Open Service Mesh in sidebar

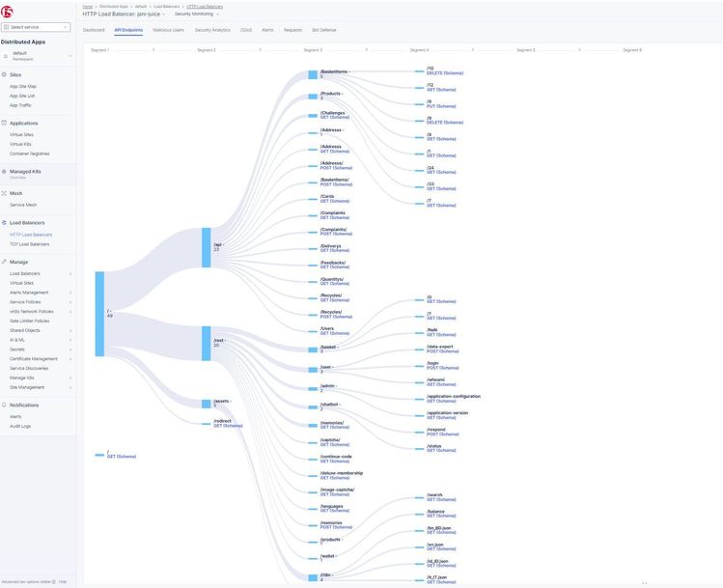pyautogui.click(x=23, y=205)
